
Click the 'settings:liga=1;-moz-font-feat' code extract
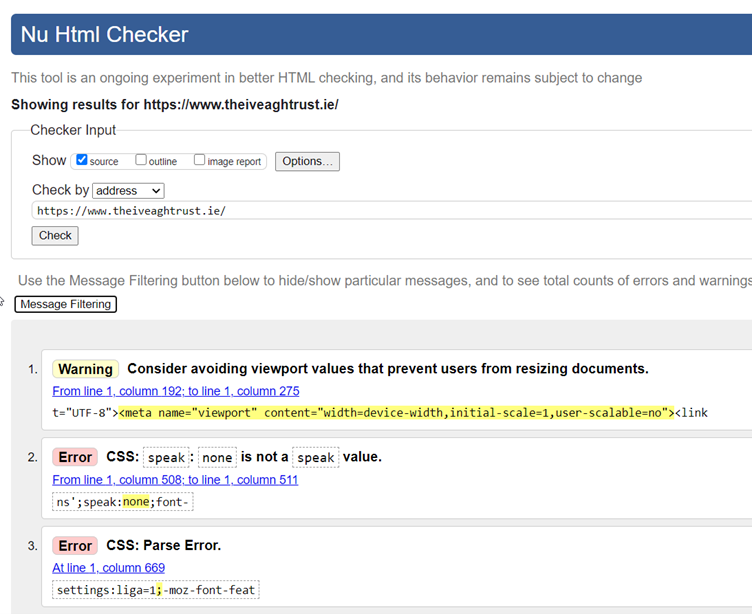click(156, 590)
